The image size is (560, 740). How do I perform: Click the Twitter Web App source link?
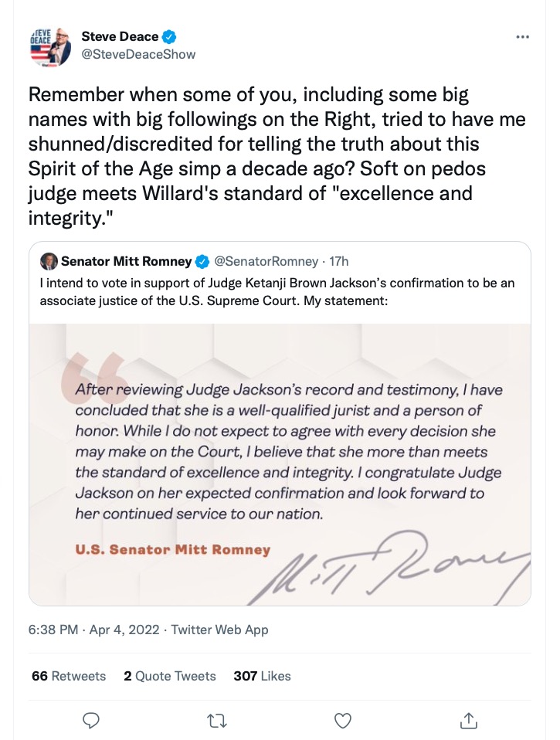[219, 630]
